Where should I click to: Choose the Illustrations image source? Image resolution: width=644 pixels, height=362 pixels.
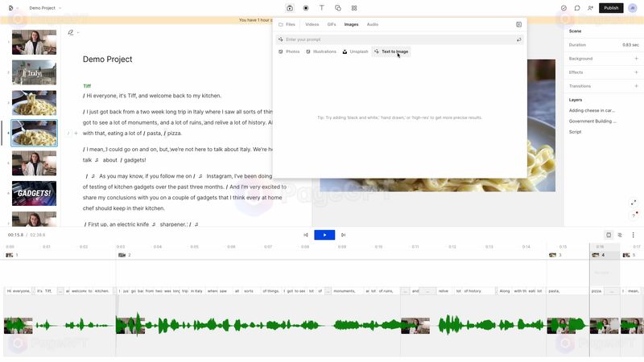(x=321, y=51)
